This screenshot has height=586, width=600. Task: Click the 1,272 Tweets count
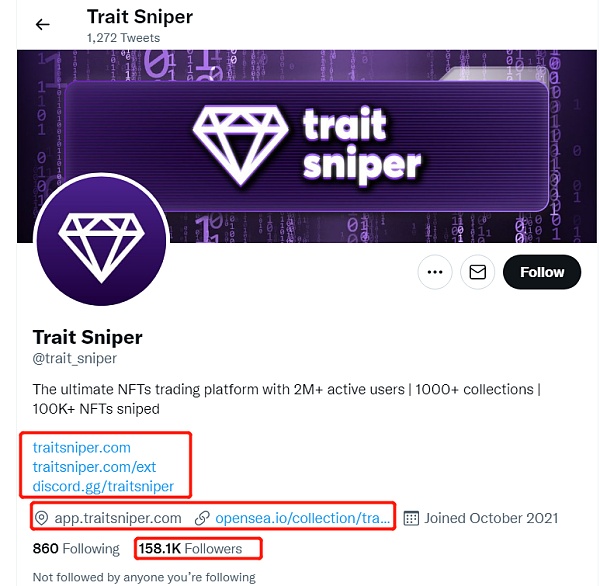click(x=123, y=38)
